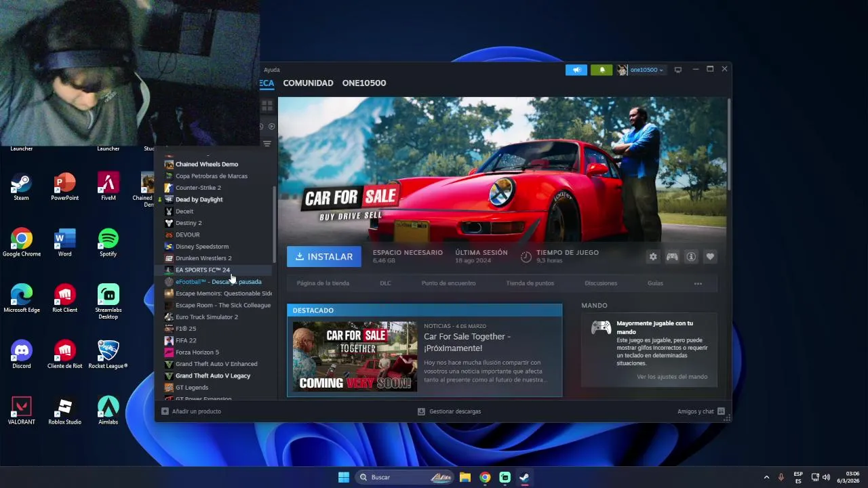Open the Car For Sale Together news thumbnail
This screenshot has width=868, height=488.
coord(355,357)
